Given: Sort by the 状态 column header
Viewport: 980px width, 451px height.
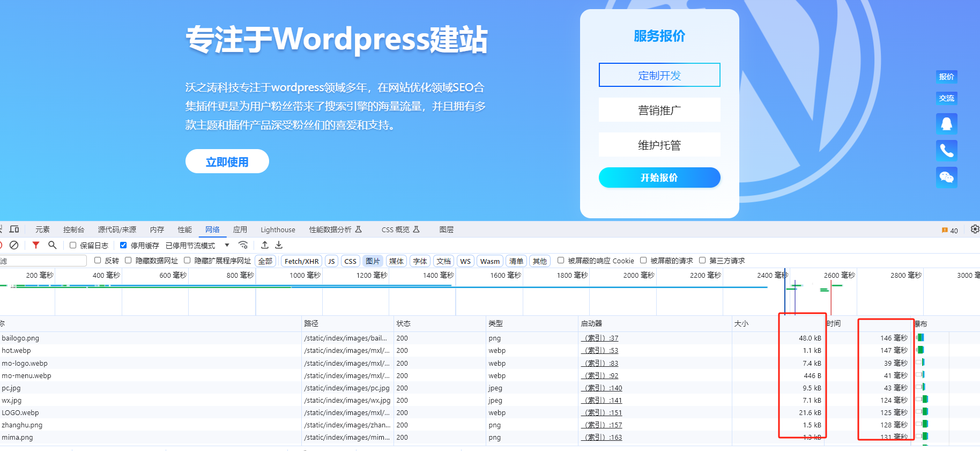Looking at the screenshot, I should (x=440, y=323).
